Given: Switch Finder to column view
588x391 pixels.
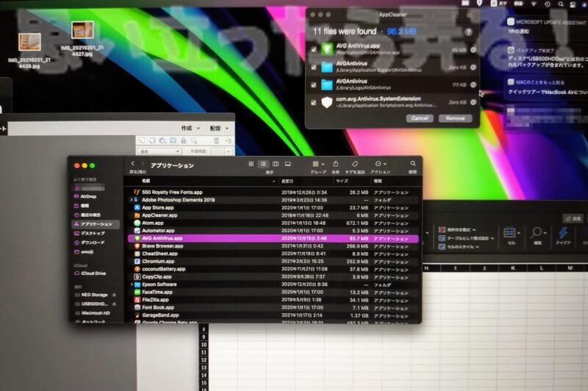Looking at the screenshot, I should (x=276, y=164).
